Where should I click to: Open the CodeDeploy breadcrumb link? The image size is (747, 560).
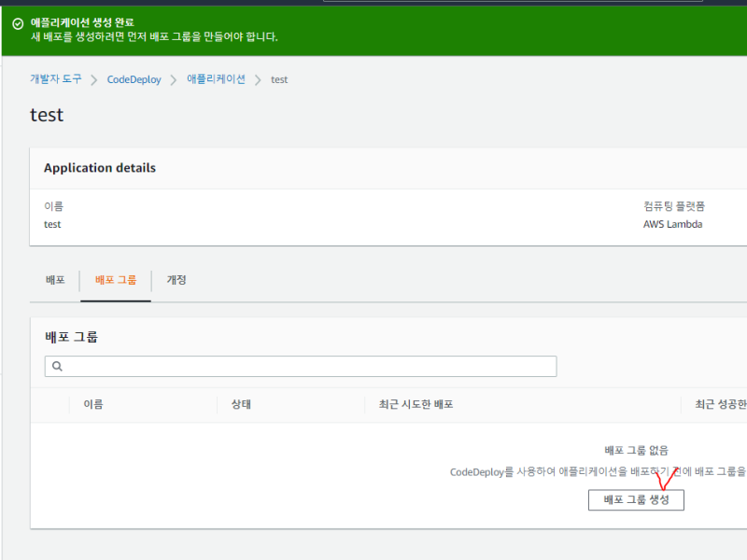(x=134, y=79)
